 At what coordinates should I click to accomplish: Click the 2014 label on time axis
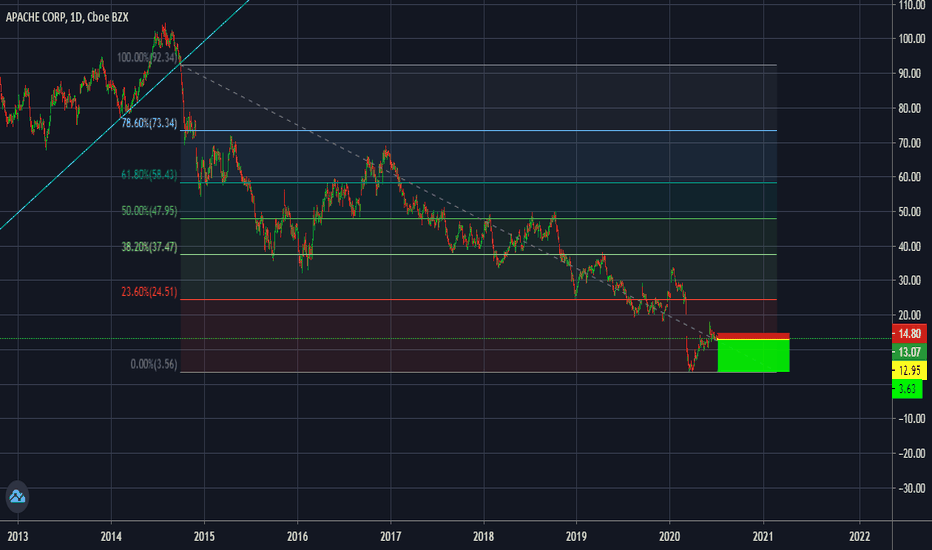tap(111, 536)
